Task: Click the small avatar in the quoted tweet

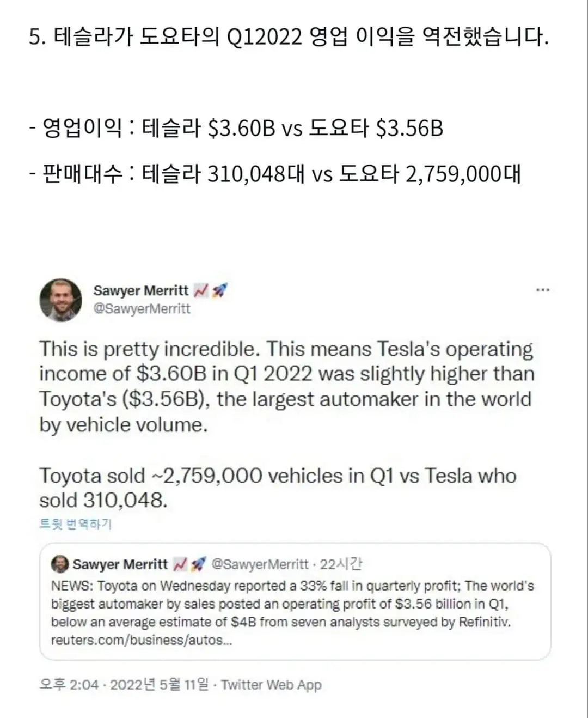Action: [x=59, y=564]
